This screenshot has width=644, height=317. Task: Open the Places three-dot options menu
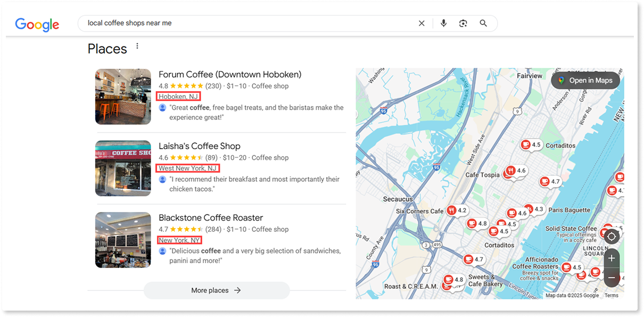click(137, 46)
